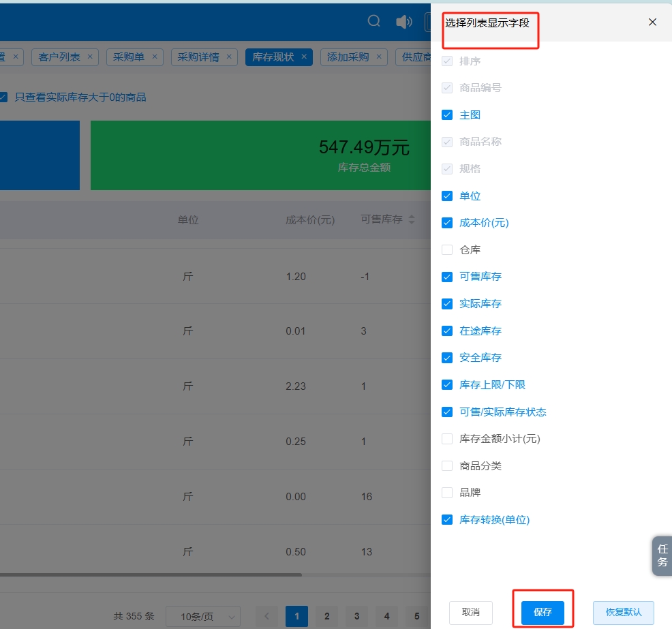Screen dimensions: 672x629
Task: Switch to the 采购单 tab
Action: [129, 57]
